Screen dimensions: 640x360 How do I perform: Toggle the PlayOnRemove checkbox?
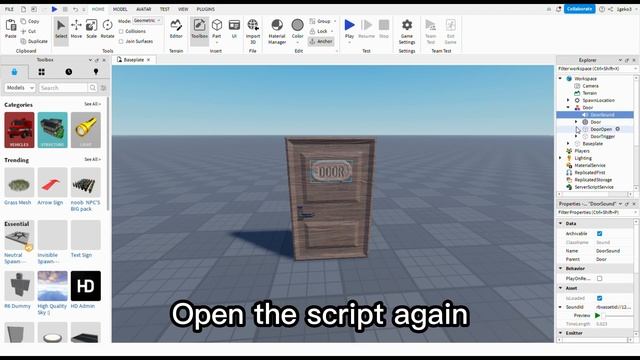pos(600,278)
